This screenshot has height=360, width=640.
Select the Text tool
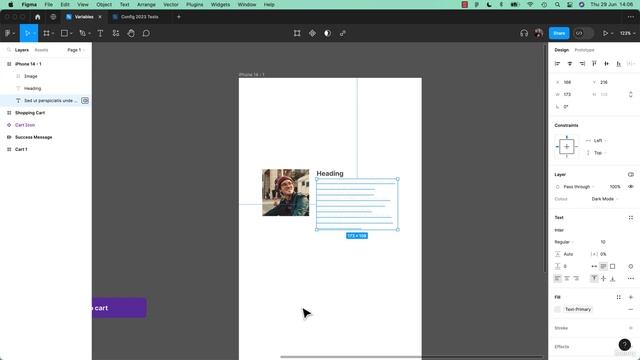coord(100,33)
